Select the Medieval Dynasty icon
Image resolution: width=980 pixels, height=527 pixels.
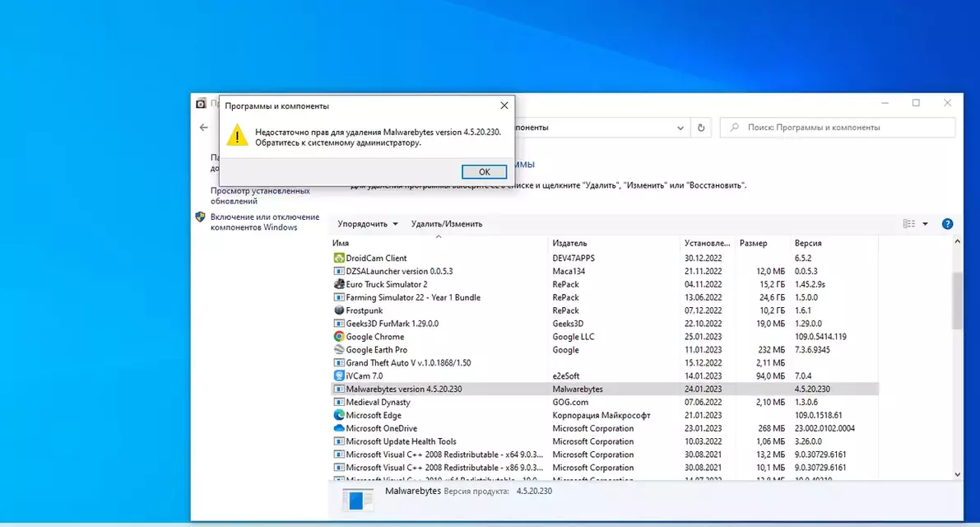point(339,402)
